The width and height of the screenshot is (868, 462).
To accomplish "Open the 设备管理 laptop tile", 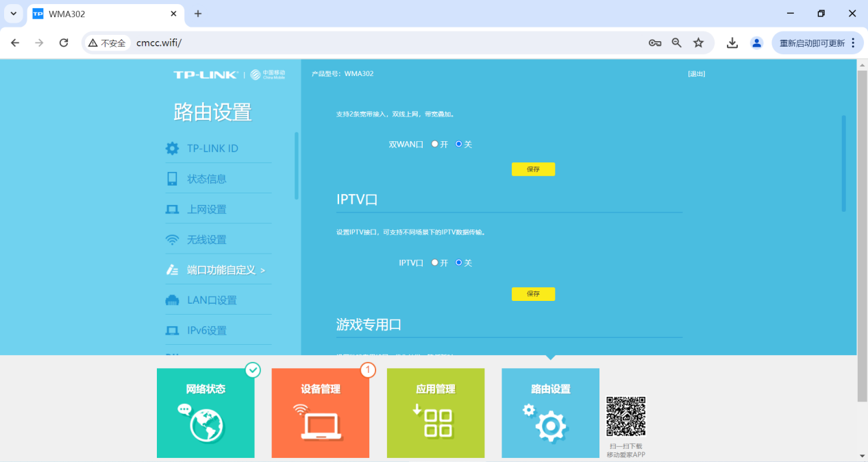I will tap(320, 413).
